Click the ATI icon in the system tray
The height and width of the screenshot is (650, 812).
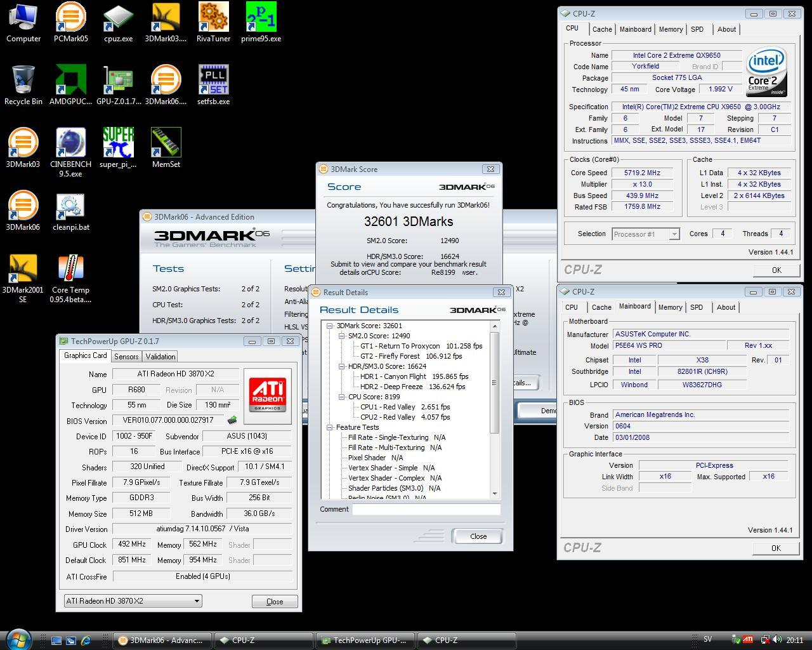coord(749,640)
